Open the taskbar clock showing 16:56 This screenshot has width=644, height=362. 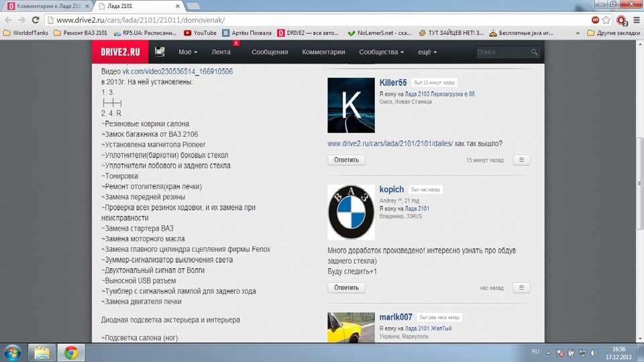(x=619, y=353)
